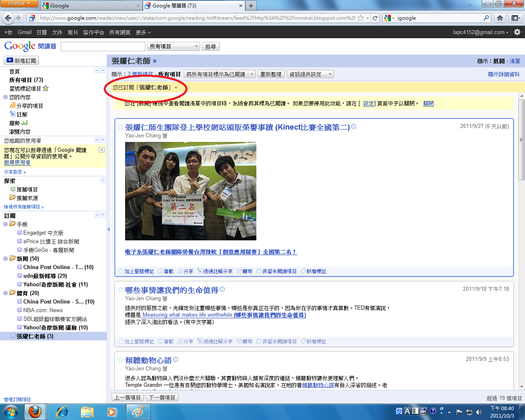Open the 張耀仁師生團隊 article original page arrow
The width and height of the screenshot is (525, 420).
[x=354, y=127]
